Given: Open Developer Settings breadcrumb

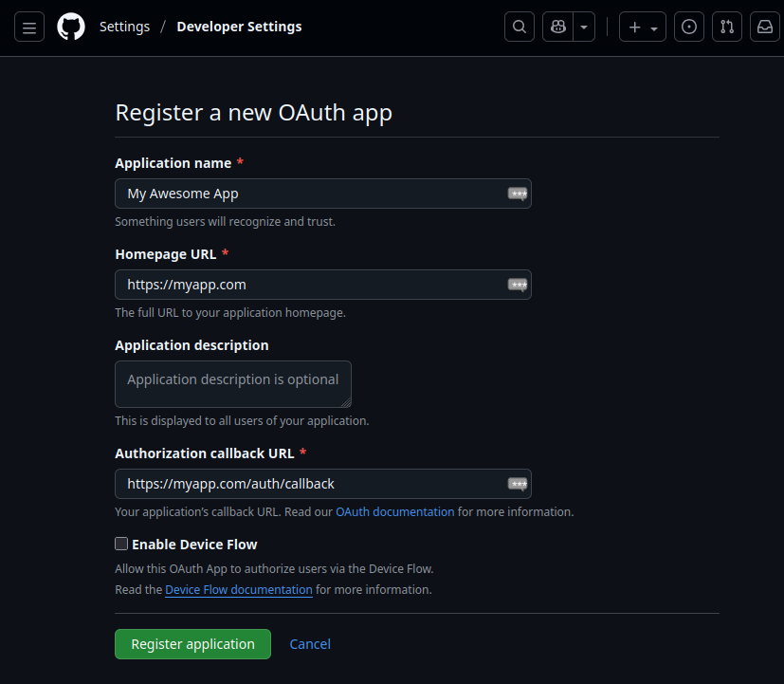Looking at the screenshot, I should [239, 27].
